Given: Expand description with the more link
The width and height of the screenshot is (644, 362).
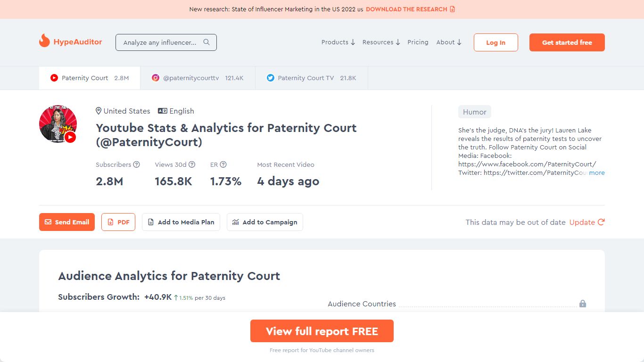Looking at the screenshot, I should click(x=597, y=173).
